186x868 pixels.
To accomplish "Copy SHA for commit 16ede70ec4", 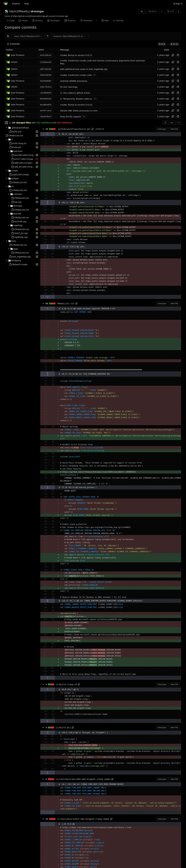I will [x=173, y=117].
